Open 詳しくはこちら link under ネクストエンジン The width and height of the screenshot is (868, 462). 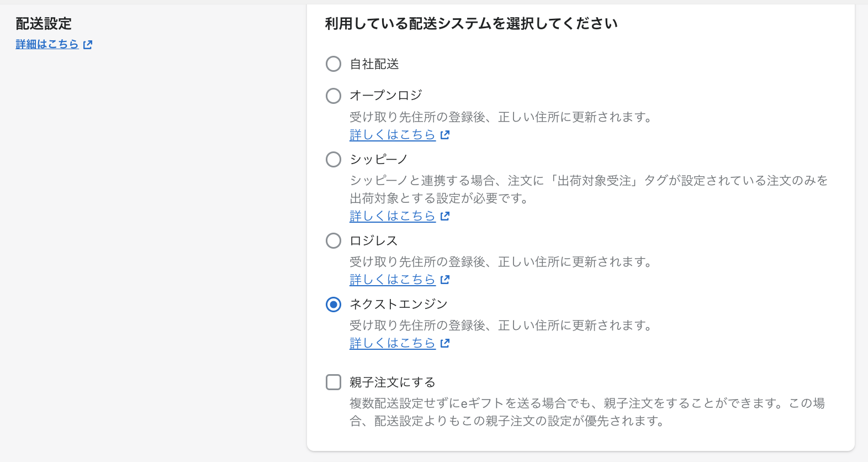[x=393, y=343]
